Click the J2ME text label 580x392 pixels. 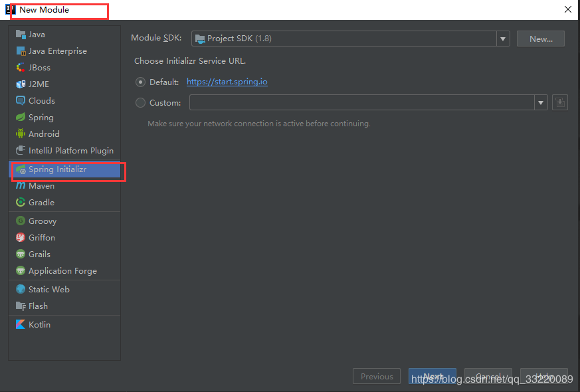pyautogui.click(x=39, y=84)
